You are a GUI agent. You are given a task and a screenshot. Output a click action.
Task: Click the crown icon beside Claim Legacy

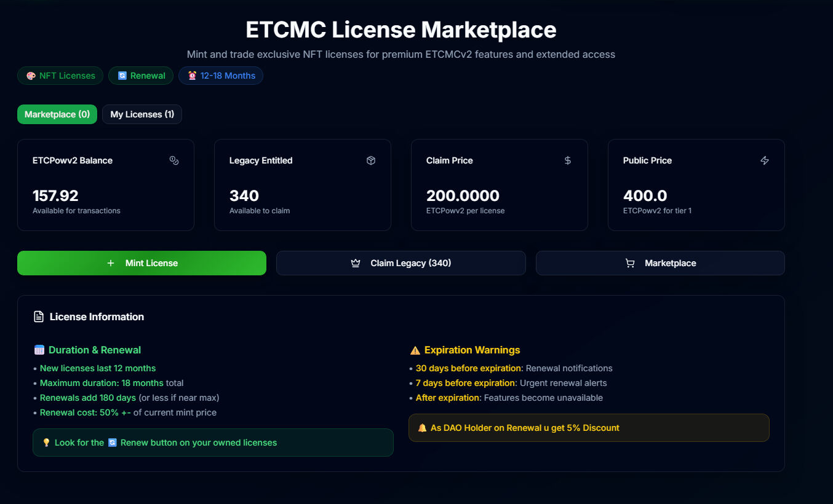click(x=355, y=263)
